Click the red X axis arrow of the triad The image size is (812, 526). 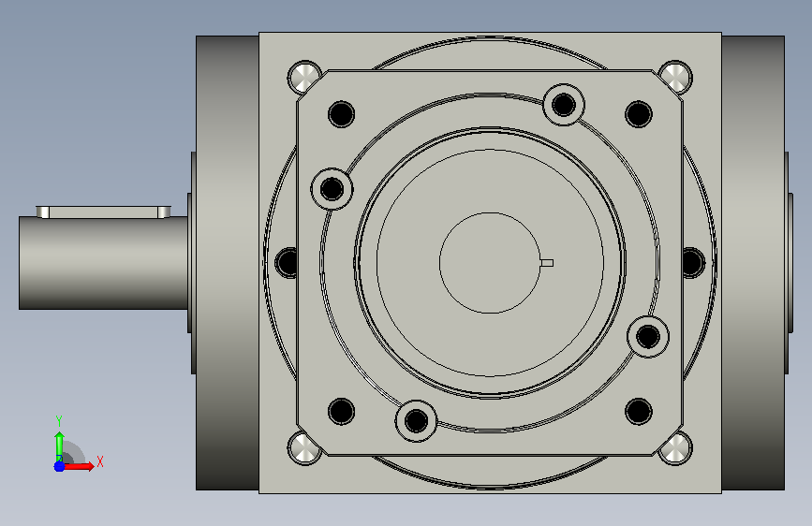click(x=80, y=466)
